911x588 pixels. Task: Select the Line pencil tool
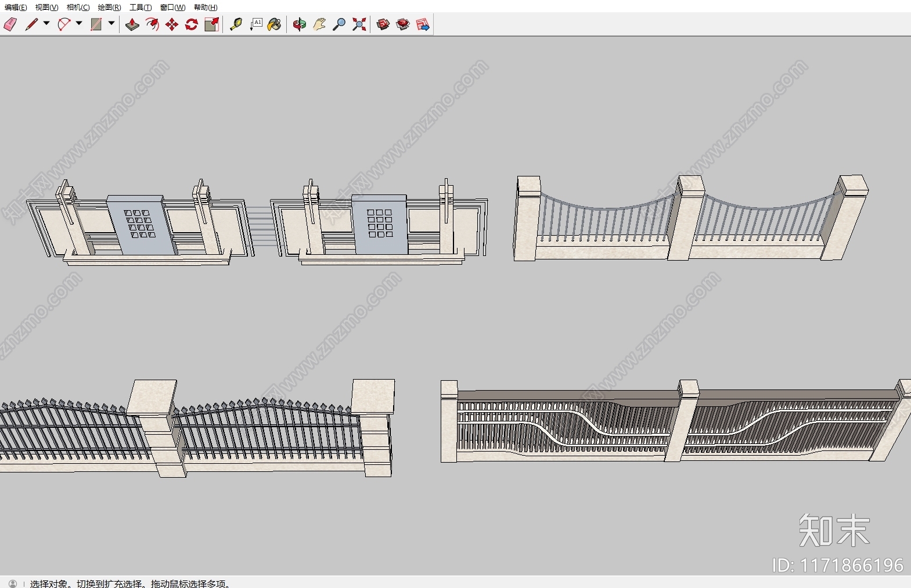click(31, 24)
